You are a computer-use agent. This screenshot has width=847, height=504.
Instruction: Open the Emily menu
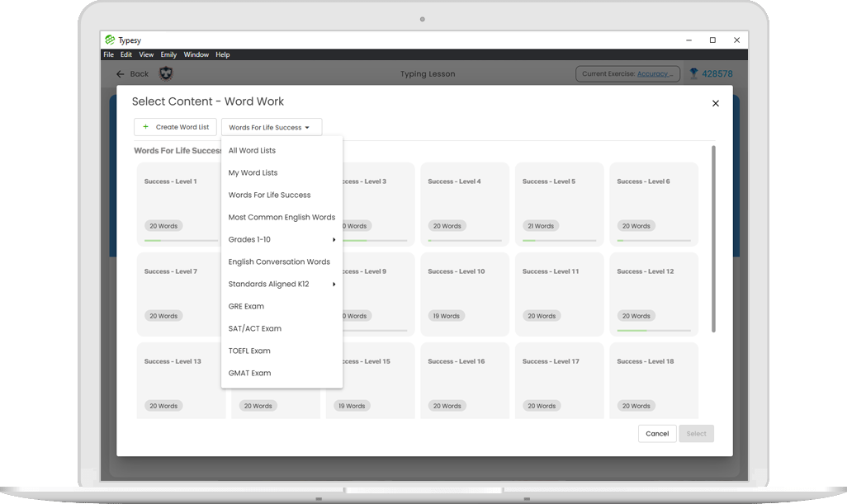coord(168,54)
